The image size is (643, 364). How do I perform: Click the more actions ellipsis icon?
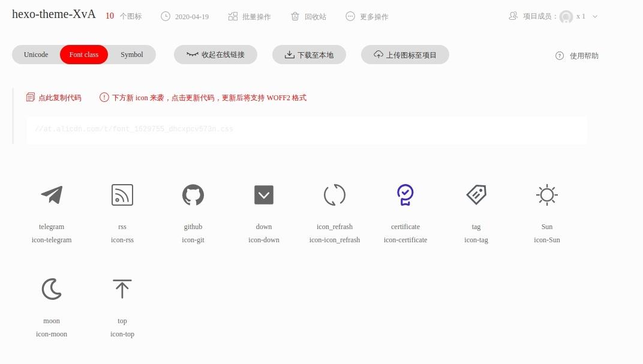pos(350,16)
